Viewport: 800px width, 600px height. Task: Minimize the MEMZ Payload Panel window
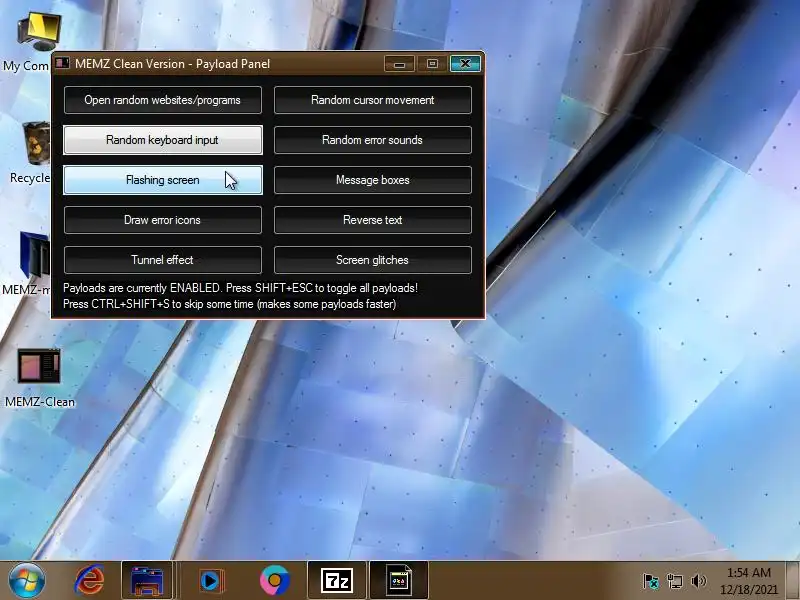point(399,64)
